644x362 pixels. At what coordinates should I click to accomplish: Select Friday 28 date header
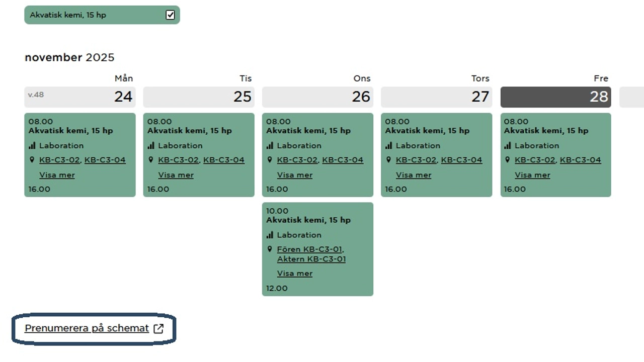coord(555,97)
